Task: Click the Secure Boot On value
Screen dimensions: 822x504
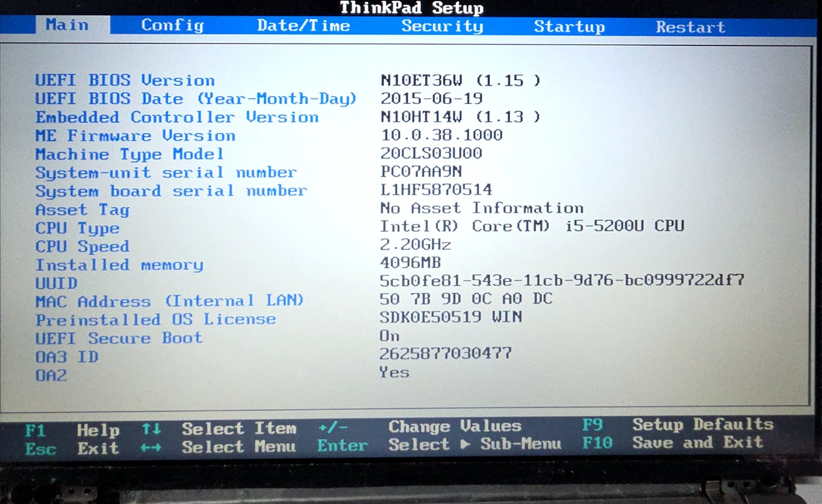Action: point(390,336)
